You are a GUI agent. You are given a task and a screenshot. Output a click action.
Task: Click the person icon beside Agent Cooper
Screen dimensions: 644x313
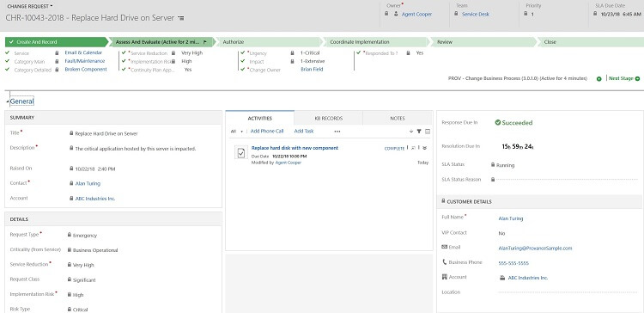(x=396, y=14)
